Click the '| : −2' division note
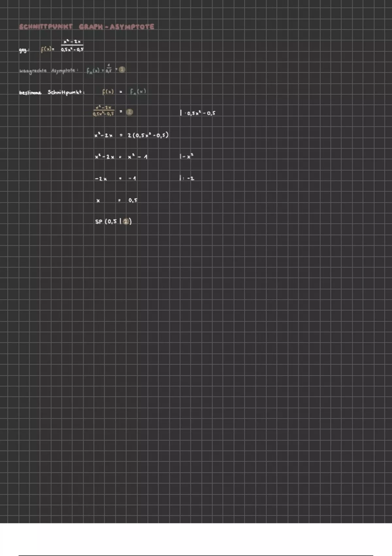The image size is (392, 556). pyautogui.click(x=187, y=179)
